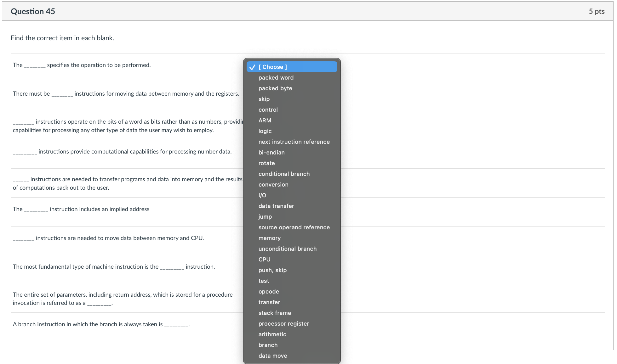Choose "processor register" from the dropdown

[x=283, y=323]
